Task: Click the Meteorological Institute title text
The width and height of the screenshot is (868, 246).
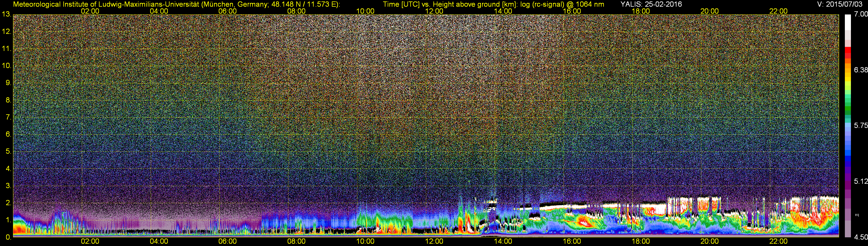Action: (176, 4)
